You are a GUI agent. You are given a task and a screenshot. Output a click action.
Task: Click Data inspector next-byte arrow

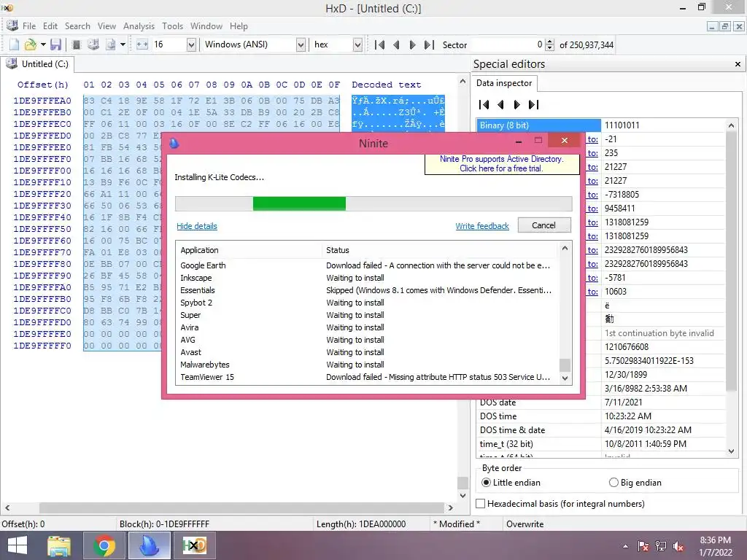click(517, 105)
